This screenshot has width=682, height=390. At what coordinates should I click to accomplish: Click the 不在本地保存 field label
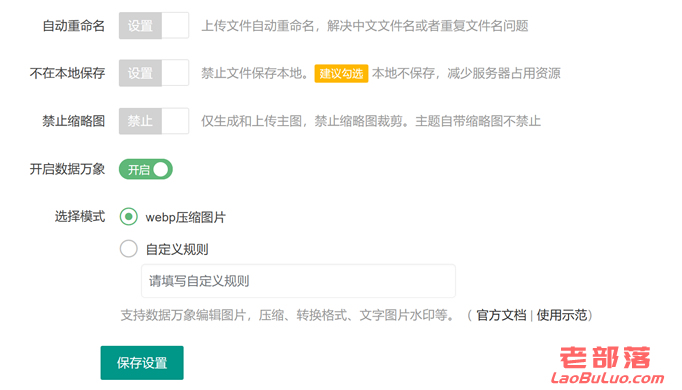pos(67,73)
